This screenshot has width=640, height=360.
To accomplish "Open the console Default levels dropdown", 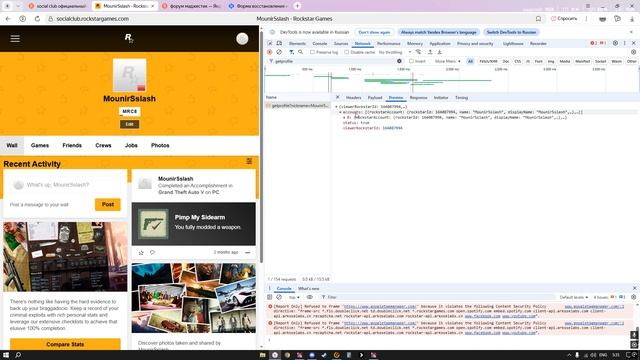I will 573,297.
